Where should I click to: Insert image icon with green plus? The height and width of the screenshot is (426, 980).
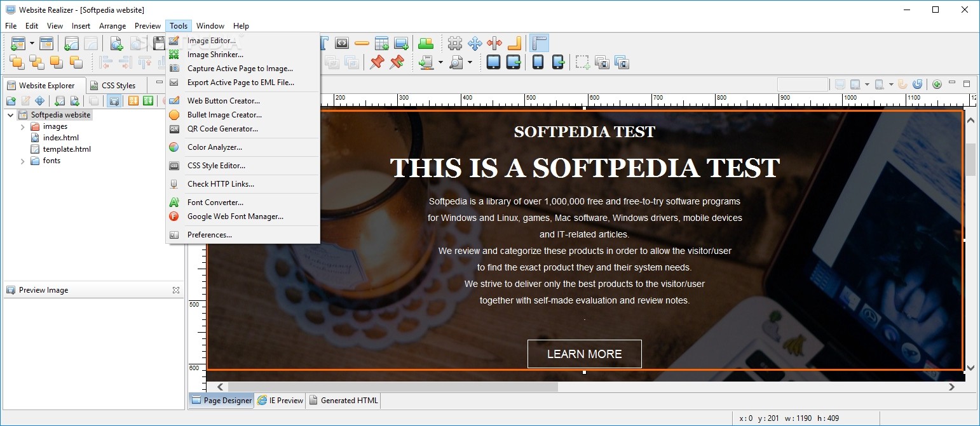click(401, 43)
